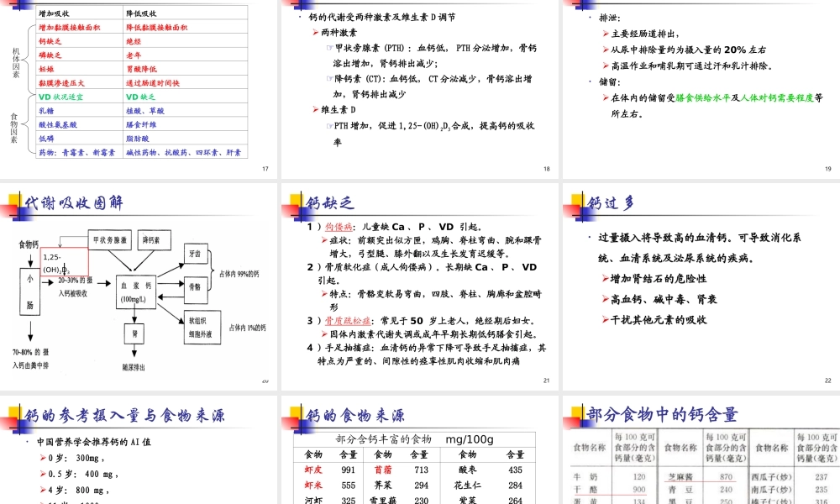Click the flag icon before "钙缺乏" title
Screen dimensions: 840x504
coord(294,203)
